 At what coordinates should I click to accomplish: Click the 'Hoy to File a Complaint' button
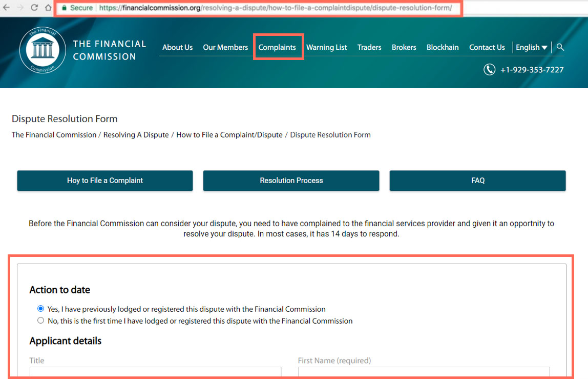pos(105,181)
